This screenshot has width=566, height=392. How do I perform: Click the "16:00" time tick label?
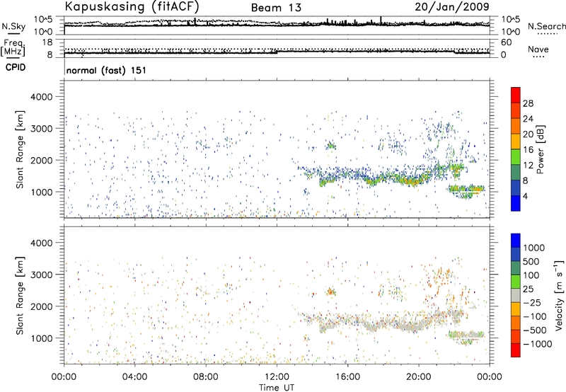coord(347,377)
